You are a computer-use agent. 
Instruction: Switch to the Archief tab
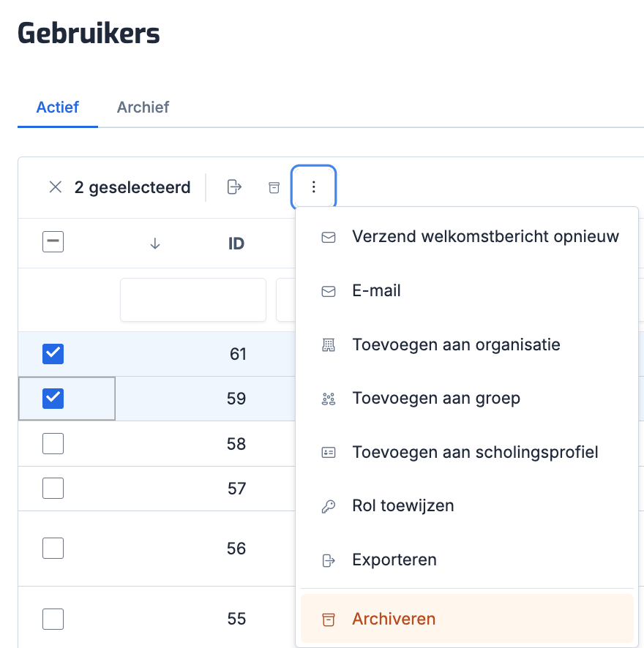click(x=143, y=108)
